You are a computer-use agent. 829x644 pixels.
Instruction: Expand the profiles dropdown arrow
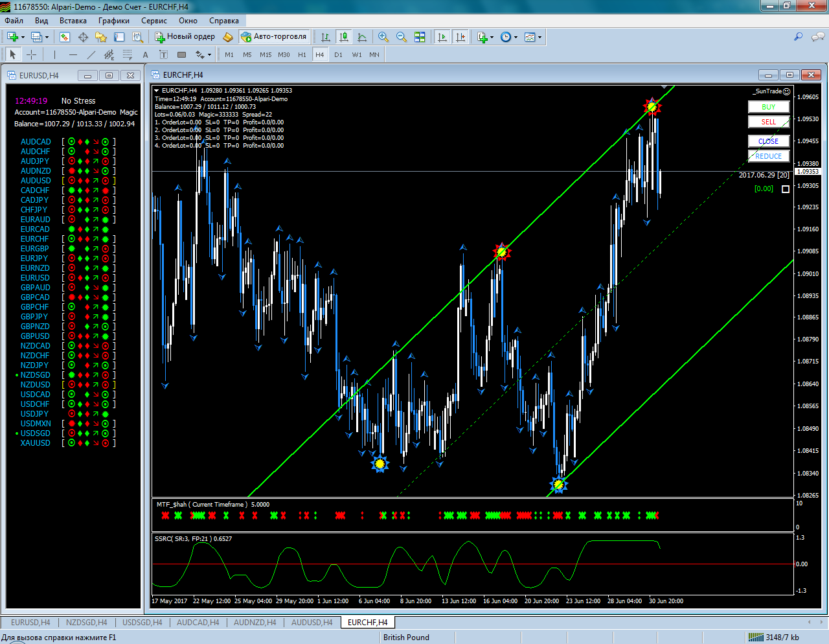47,37
